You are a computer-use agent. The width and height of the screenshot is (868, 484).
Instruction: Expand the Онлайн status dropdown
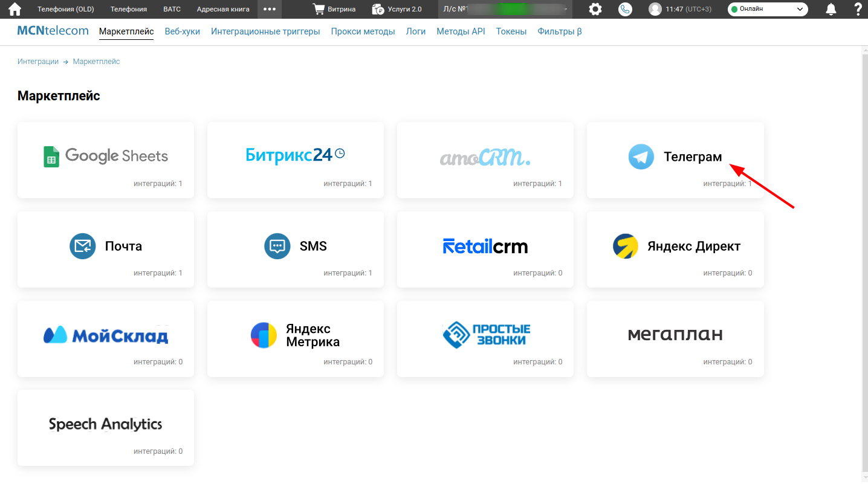(x=768, y=9)
